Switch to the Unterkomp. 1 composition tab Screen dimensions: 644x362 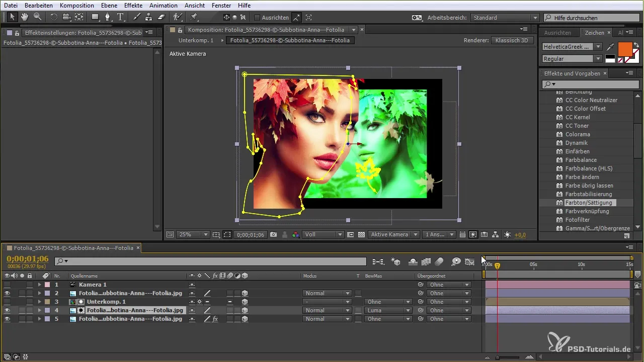(x=196, y=40)
